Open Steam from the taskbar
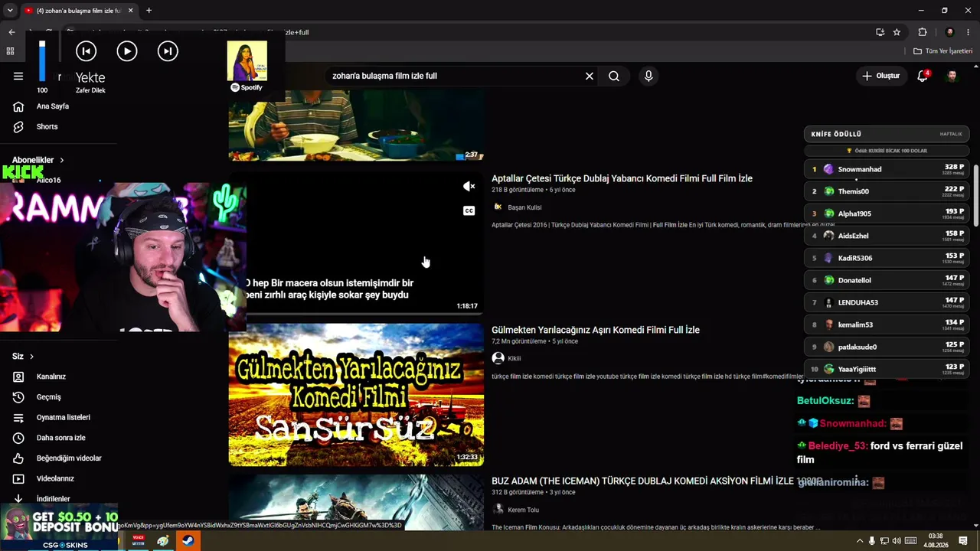 click(188, 541)
